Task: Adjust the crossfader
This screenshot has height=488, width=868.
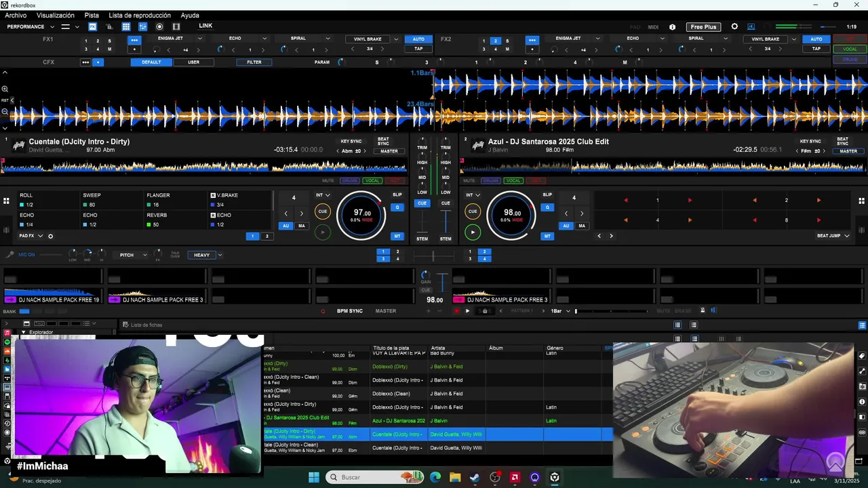Action: pos(434,256)
